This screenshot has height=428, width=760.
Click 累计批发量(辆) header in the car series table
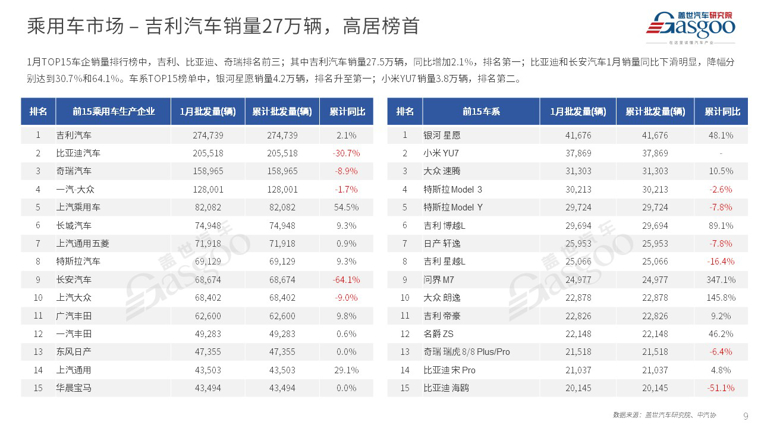pyautogui.click(x=655, y=111)
